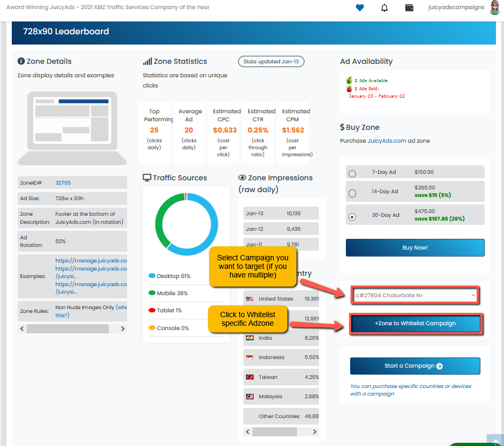The image size is (504, 446).
Task: Click the Malaysia flag icon
Action: click(x=250, y=397)
